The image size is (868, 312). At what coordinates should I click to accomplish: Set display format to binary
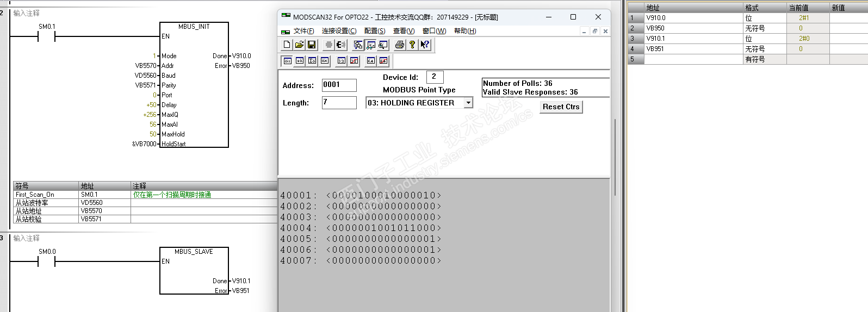(x=288, y=61)
